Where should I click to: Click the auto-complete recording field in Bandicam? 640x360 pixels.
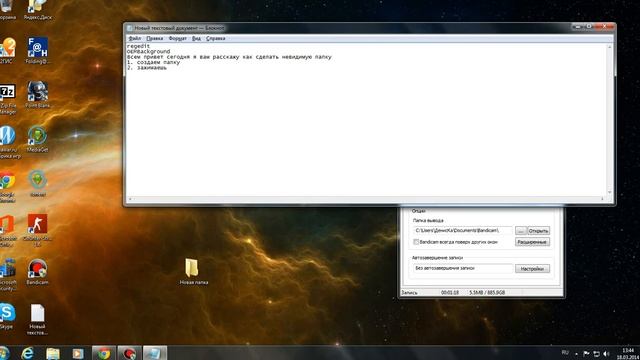(462, 269)
